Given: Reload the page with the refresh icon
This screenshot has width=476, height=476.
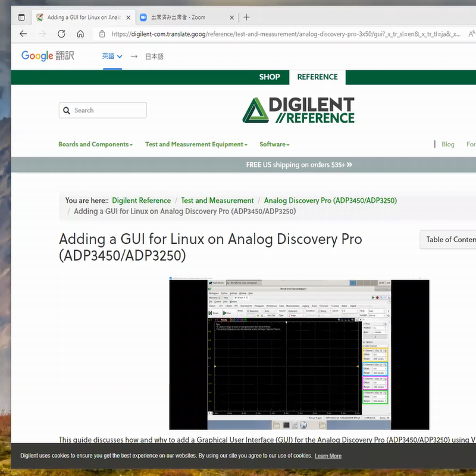Looking at the screenshot, I should click(x=61, y=34).
